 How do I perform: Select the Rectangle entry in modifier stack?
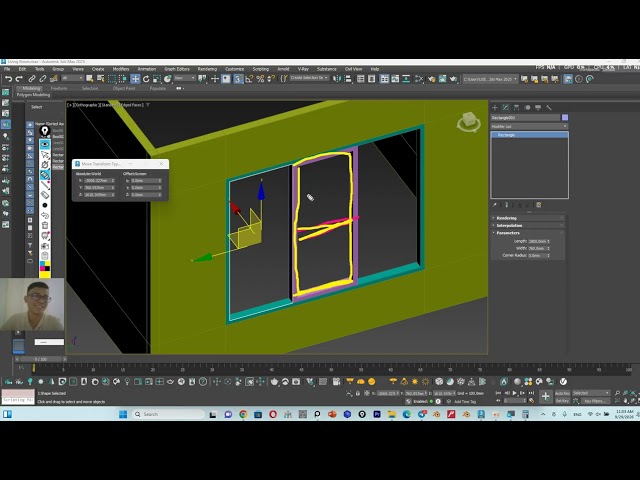pos(529,135)
